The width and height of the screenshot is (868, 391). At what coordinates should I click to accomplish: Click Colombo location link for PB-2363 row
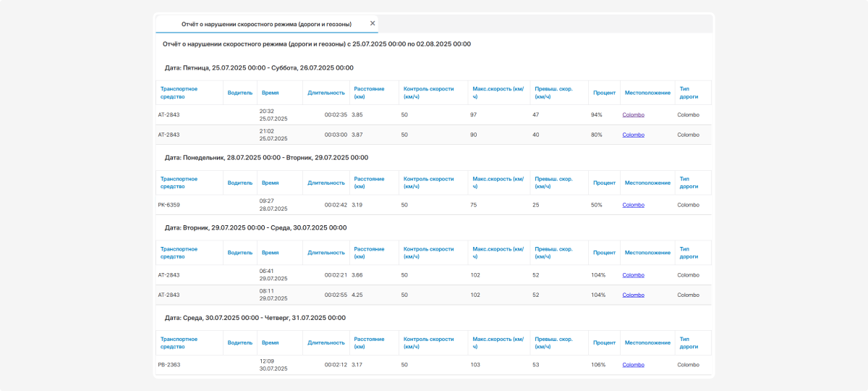[633, 365]
